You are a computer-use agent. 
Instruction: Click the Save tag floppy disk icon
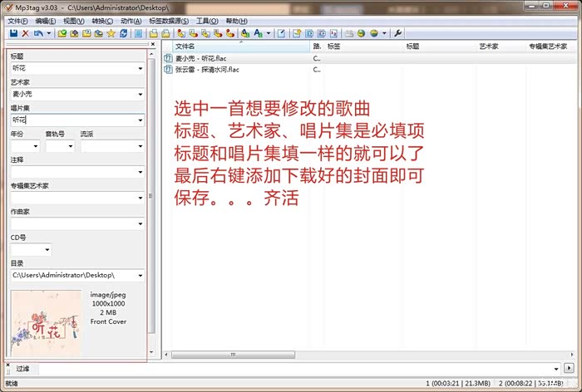click(13, 33)
